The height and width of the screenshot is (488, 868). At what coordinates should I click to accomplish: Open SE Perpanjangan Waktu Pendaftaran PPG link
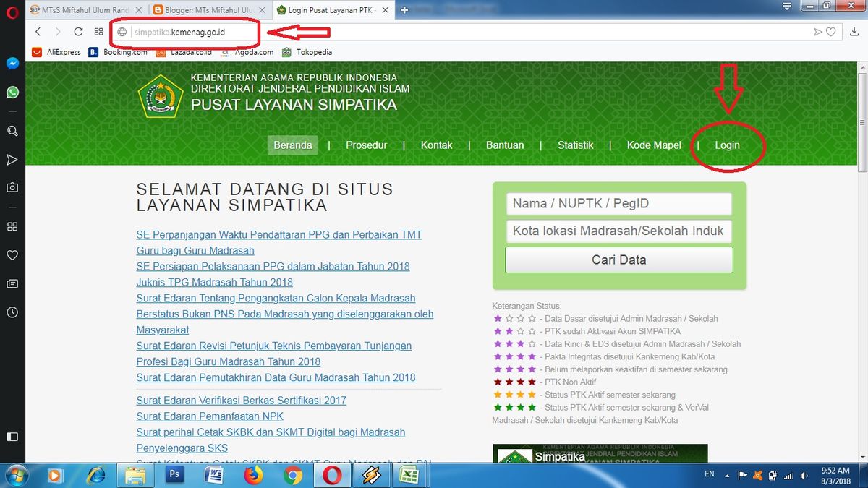click(x=279, y=242)
